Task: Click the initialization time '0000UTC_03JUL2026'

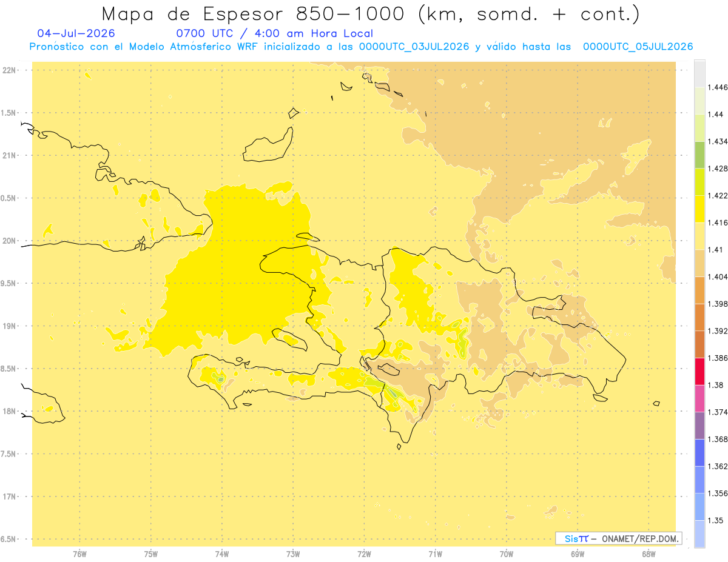Action: 414,47
